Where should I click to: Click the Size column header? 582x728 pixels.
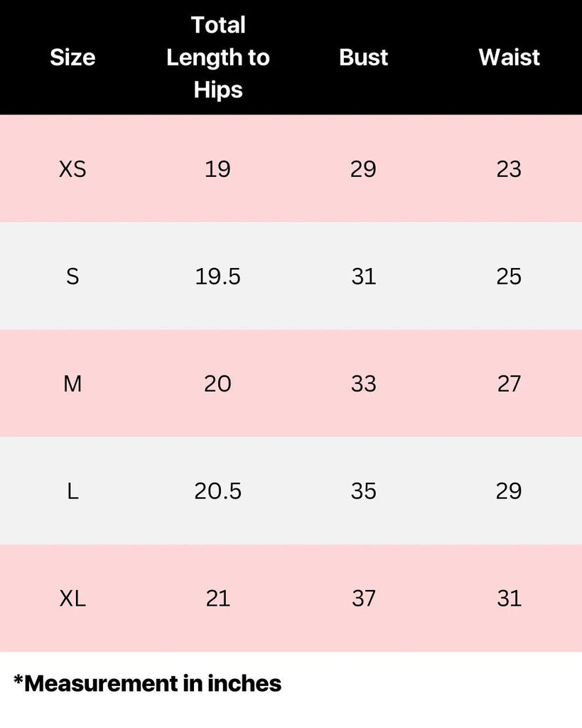pos(72,58)
